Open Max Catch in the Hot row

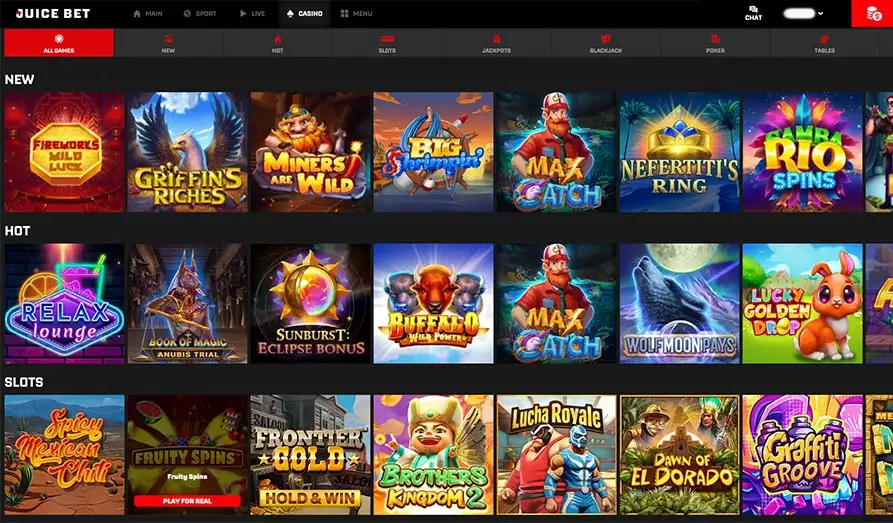point(556,304)
